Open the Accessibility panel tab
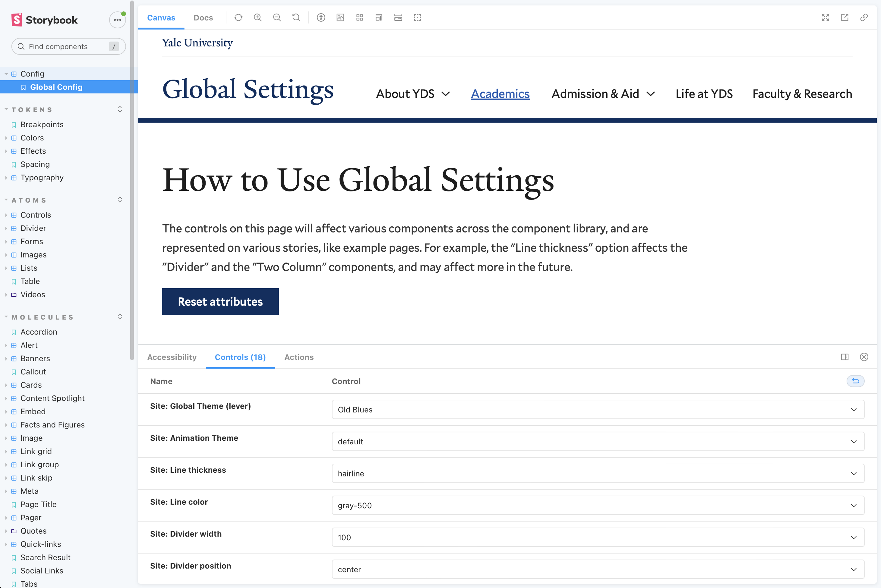Viewport: 881px width, 588px height. click(x=172, y=357)
